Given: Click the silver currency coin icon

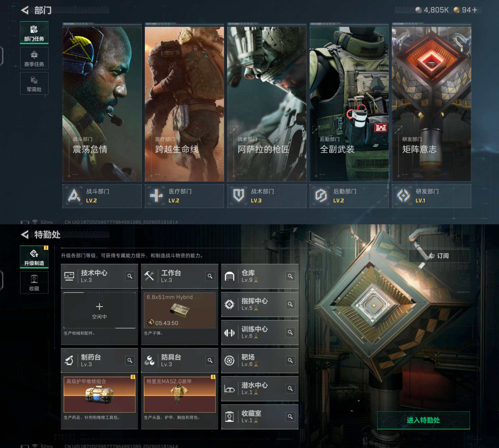Looking at the screenshot, I should [x=418, y=10].
